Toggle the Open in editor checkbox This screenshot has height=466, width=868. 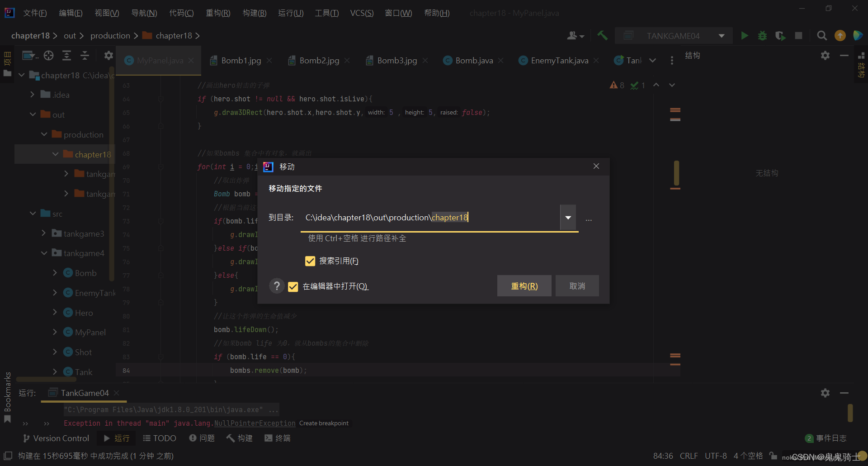[293, 286]
